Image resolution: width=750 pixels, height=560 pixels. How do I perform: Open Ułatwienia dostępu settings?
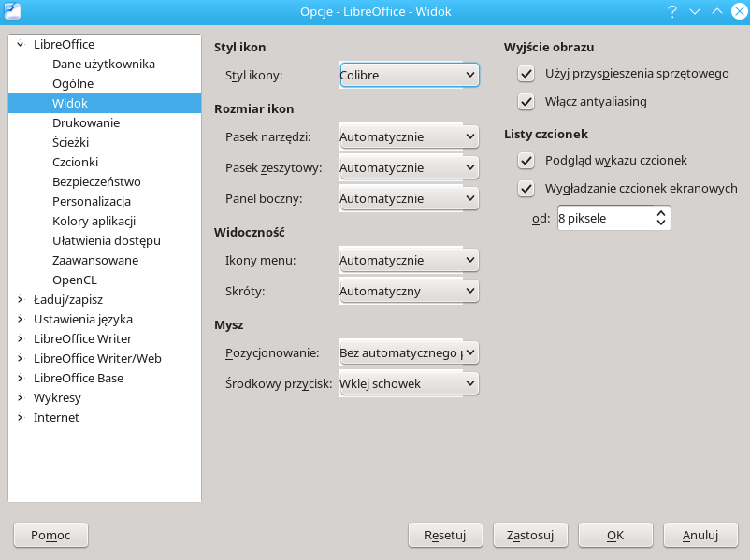coord(105,240)
